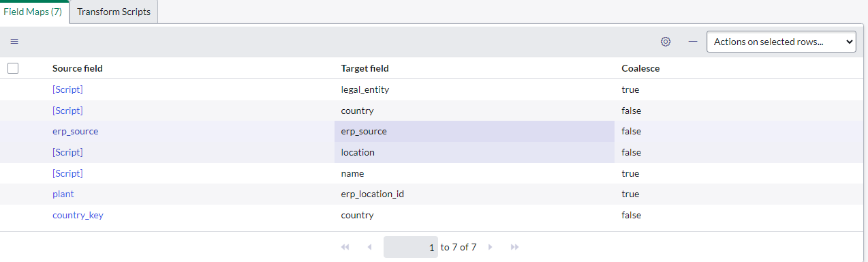Open the personalize list gear icon
The height and width of the screenshot is (262, 868).
[x=666, y=42]
